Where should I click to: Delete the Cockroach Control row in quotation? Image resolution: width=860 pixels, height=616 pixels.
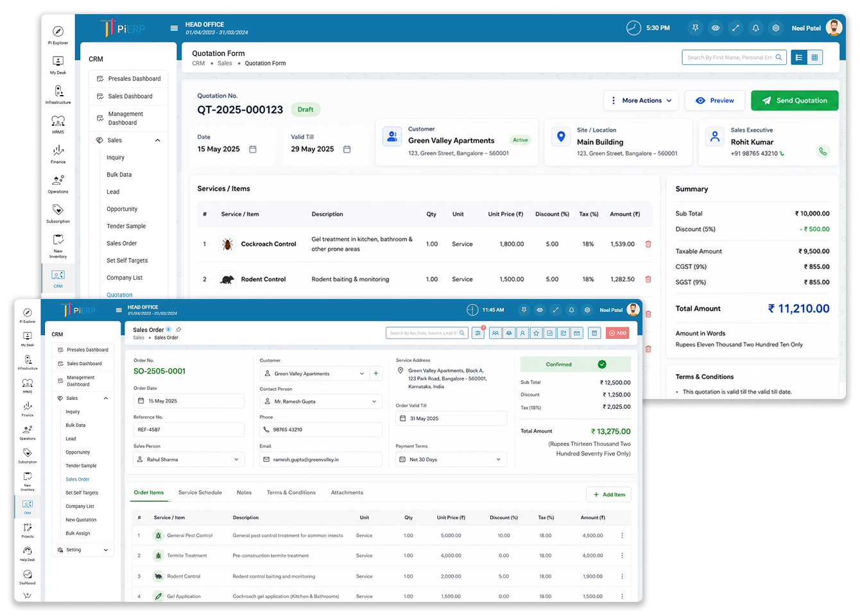pos(648,244)
